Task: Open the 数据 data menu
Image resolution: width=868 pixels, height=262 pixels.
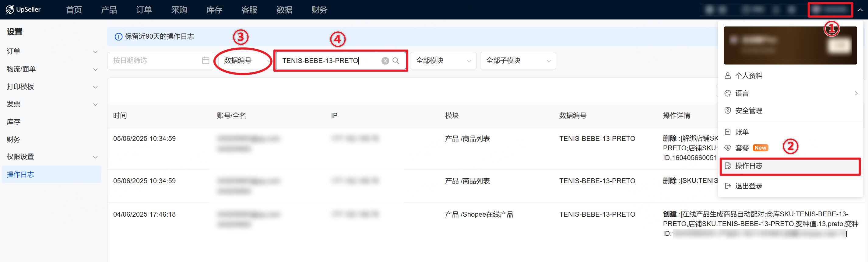Action: [x=284, y=10]
